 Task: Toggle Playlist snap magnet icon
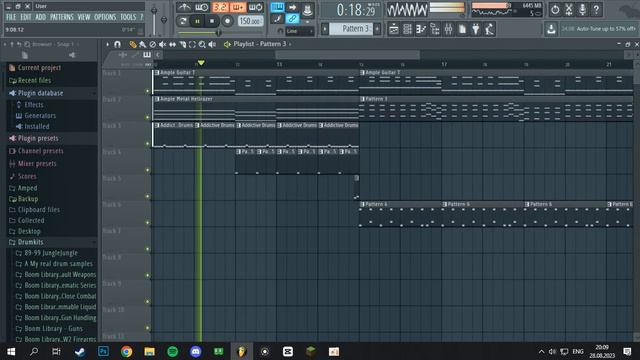(118, 44)
